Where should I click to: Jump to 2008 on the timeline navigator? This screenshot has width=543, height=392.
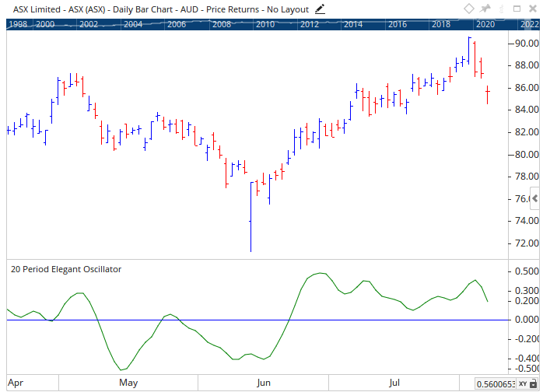click(x=222, y=24)
